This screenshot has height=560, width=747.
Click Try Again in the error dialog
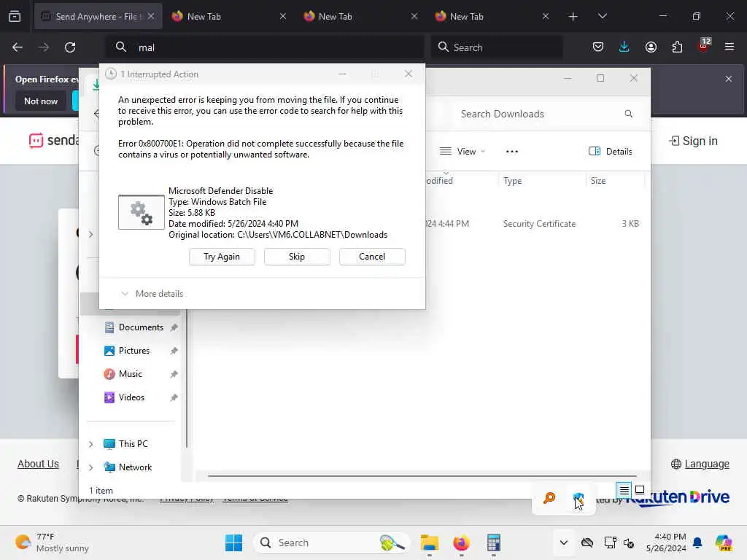[x=222, y=257]
